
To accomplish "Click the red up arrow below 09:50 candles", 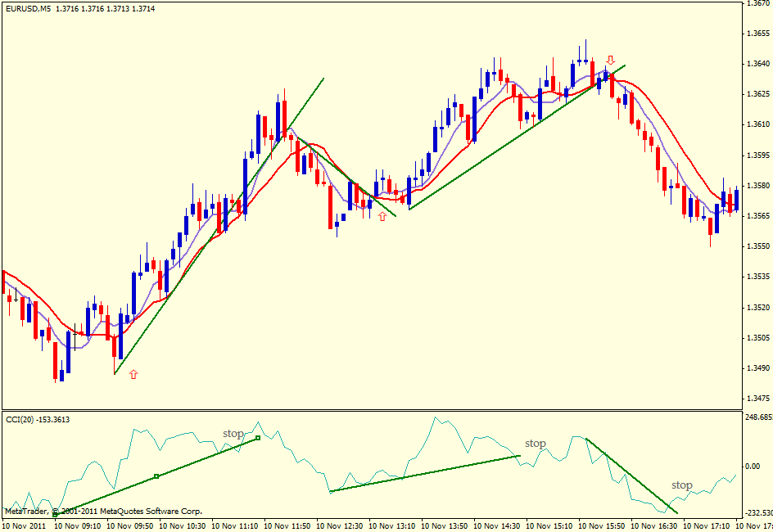I will pos(133,374).
